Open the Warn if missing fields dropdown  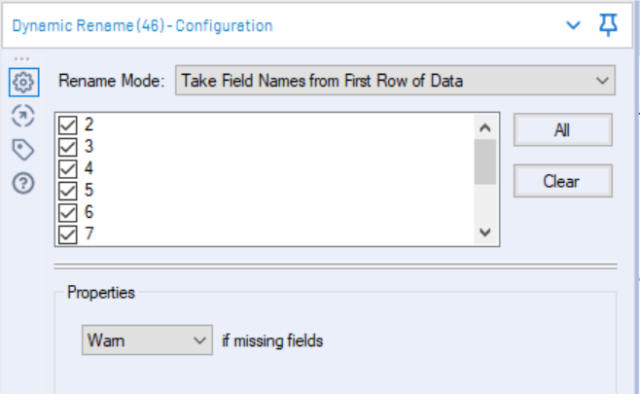(x=147, y=340)
